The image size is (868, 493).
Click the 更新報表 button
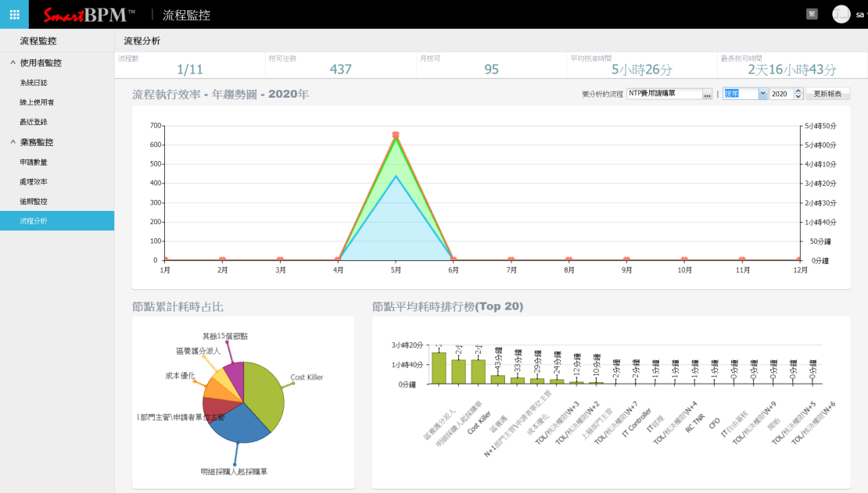(x=827, y=94)
